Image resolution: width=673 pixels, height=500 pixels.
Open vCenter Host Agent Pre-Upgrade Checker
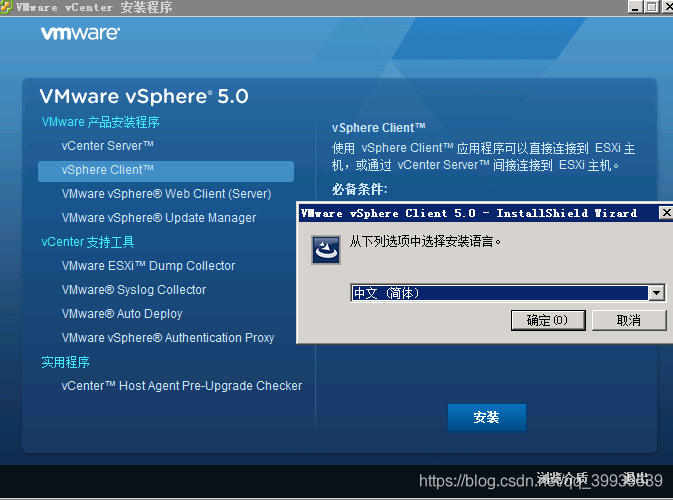tap(182, 386)
